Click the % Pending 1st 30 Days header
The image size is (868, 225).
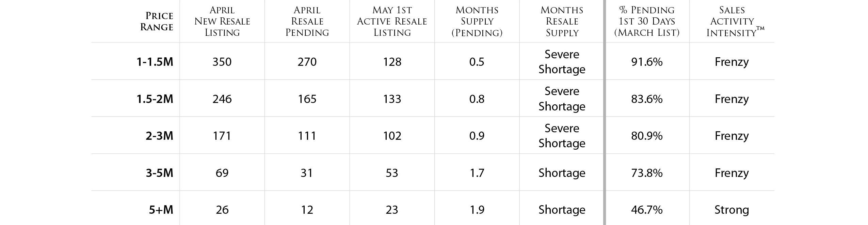tap(647, 21)
